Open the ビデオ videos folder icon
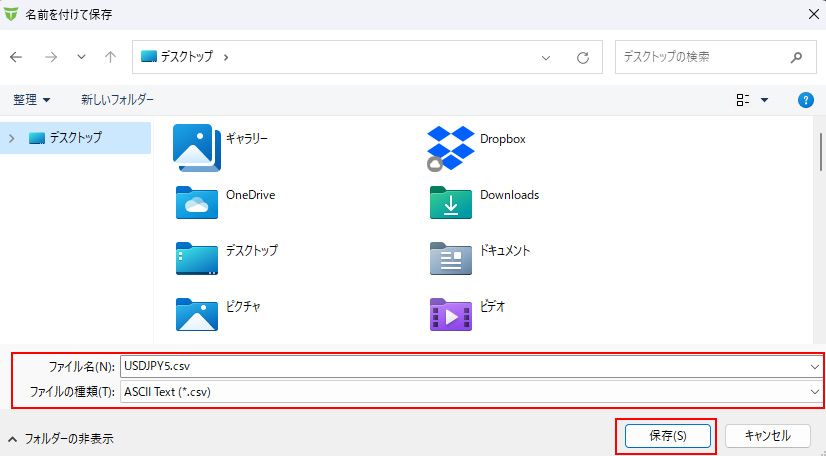 pos(450,313)
